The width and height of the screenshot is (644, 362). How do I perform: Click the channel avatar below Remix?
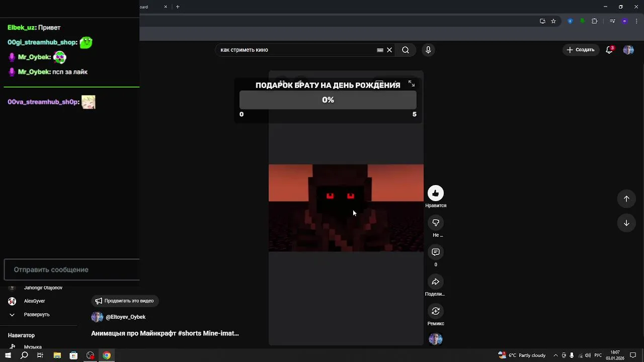(x=436, y=339)
